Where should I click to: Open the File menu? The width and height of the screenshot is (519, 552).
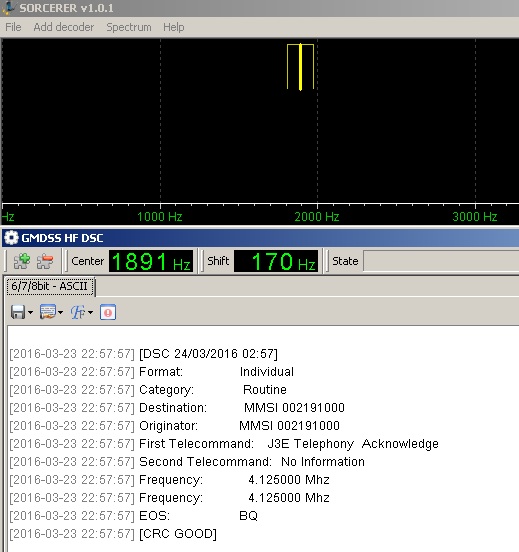click(13, 27)
